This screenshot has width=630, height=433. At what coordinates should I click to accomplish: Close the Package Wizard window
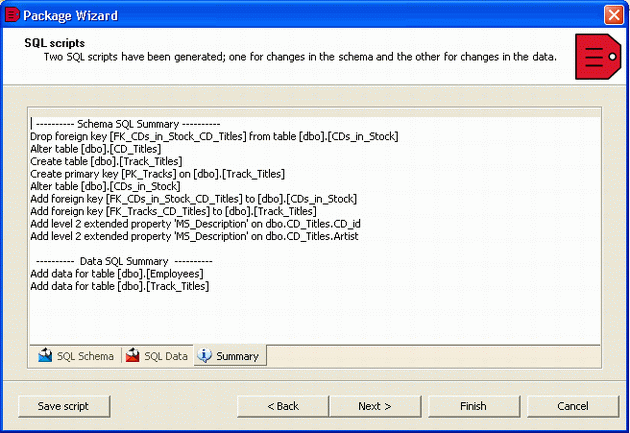614,15
